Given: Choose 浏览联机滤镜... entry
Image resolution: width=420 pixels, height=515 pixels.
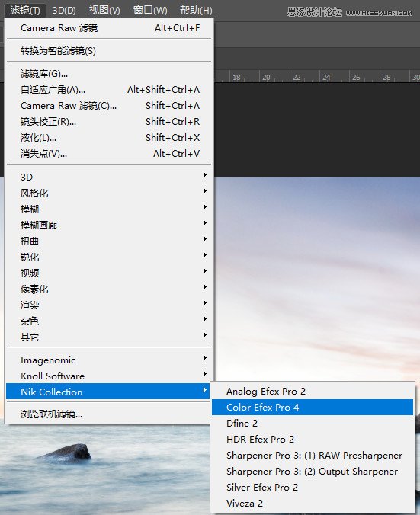Looking at the screenshot, I should tap(109, 414).
